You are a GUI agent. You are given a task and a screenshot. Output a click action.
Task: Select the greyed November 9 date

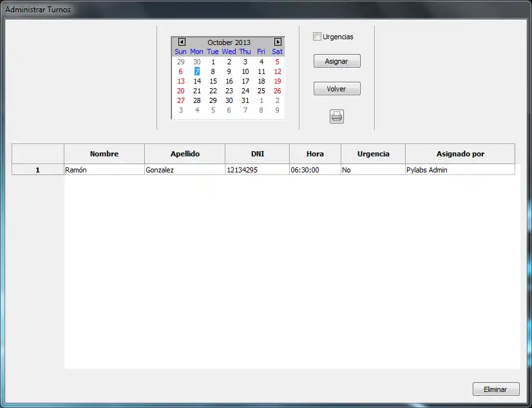tap(278, 110)
